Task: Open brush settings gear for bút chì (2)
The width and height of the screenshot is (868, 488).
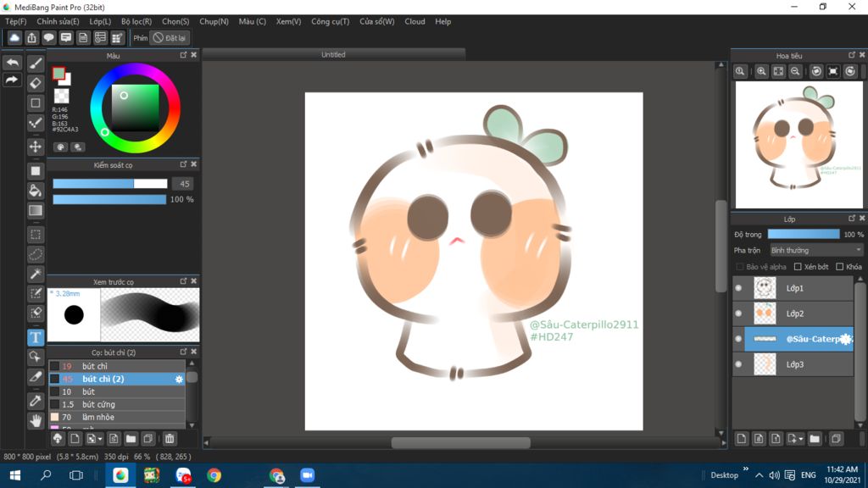Action: click(x=179, y=379)
